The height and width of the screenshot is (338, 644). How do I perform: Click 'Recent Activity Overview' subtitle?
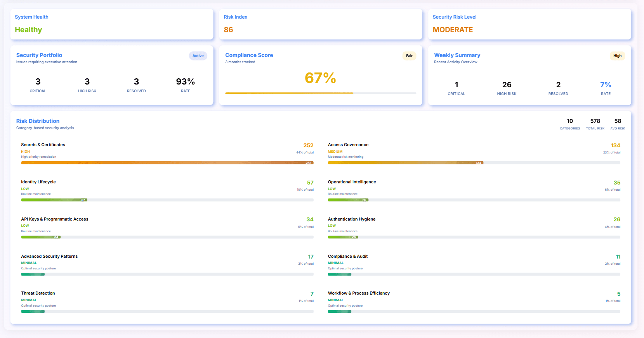click(456, 62)
